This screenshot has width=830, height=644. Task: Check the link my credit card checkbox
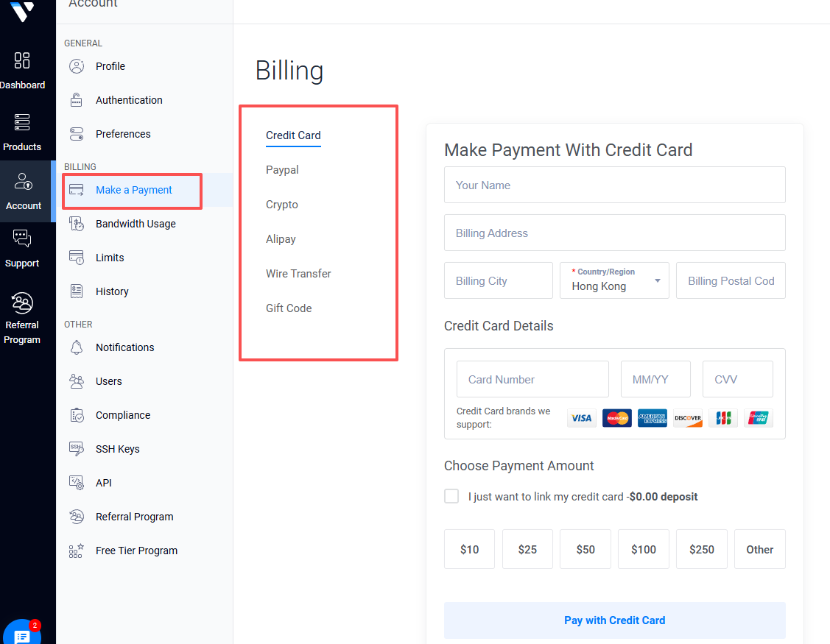click(451, 496)
